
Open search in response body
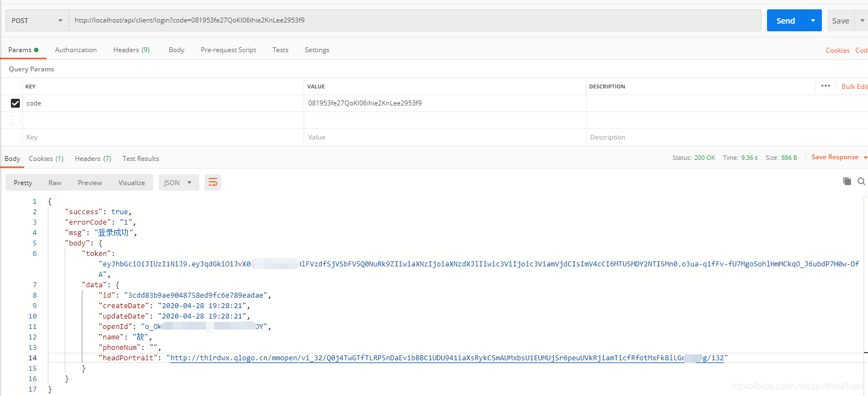click(861, 181)
